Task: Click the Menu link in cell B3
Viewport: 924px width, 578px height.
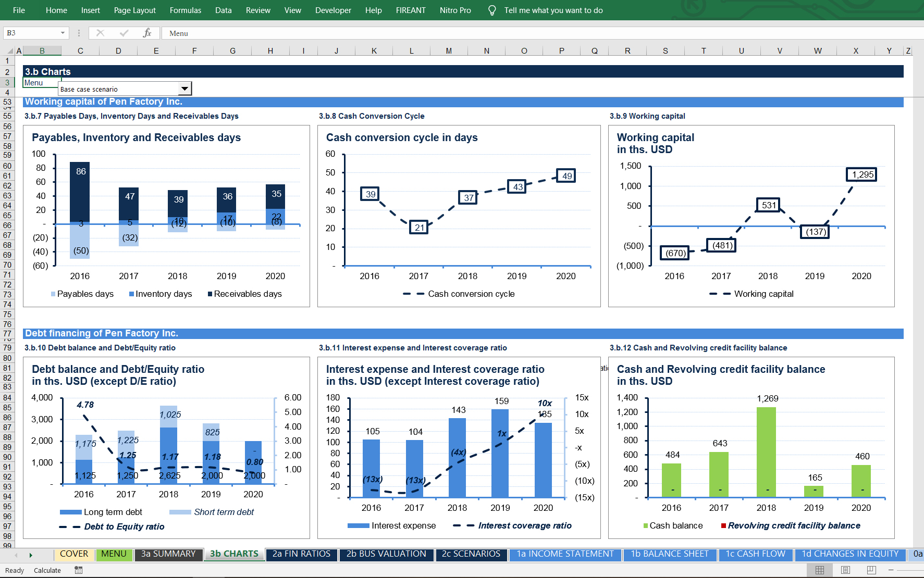Action: click(x=34, y=83)
